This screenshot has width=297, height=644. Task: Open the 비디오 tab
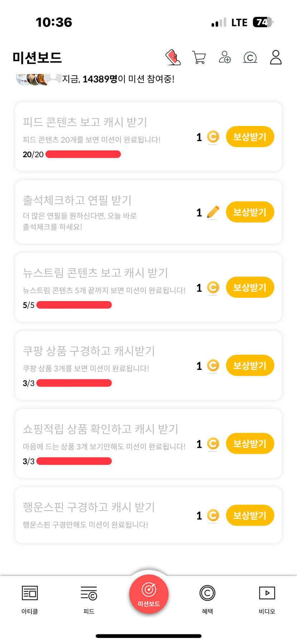pyautogui.click(x=267, y=598)
